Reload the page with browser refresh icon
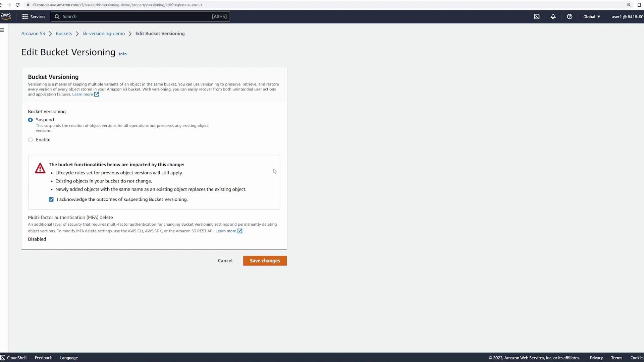644x362 pixels. tap(18, 5)
